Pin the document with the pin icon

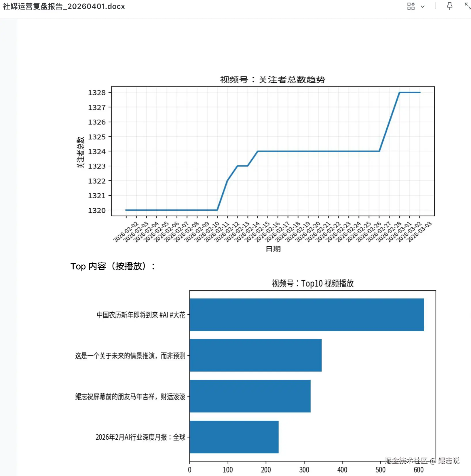point(449,6)
